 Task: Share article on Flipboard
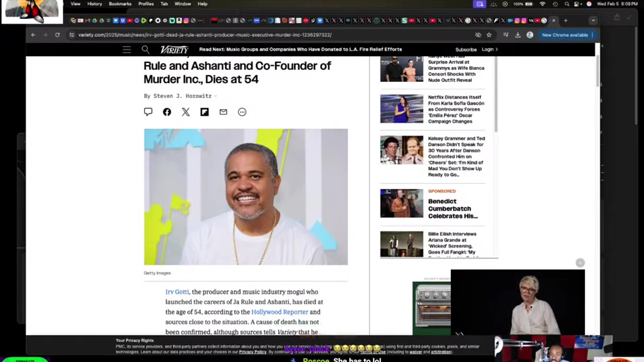pyautogui.click(x=204, y=112)
